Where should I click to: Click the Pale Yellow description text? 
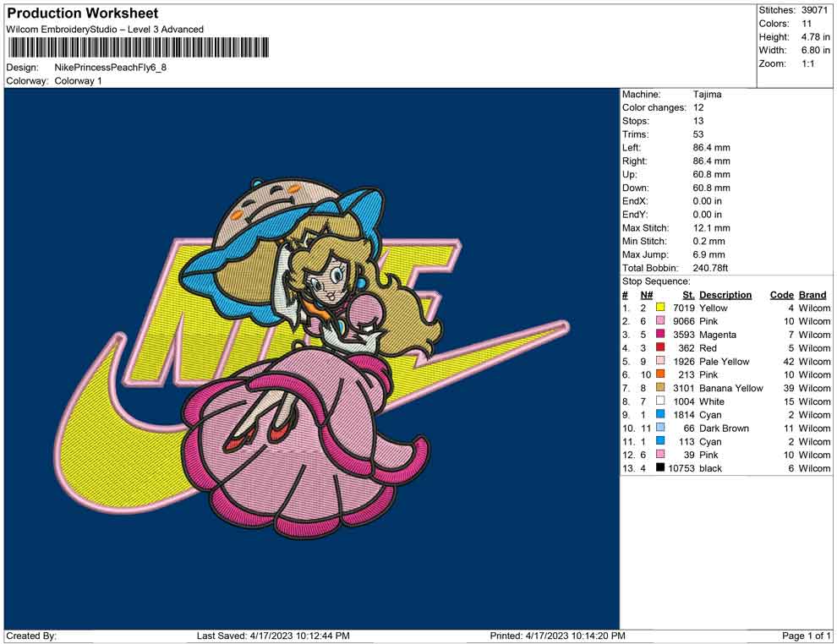pos(724,361)
